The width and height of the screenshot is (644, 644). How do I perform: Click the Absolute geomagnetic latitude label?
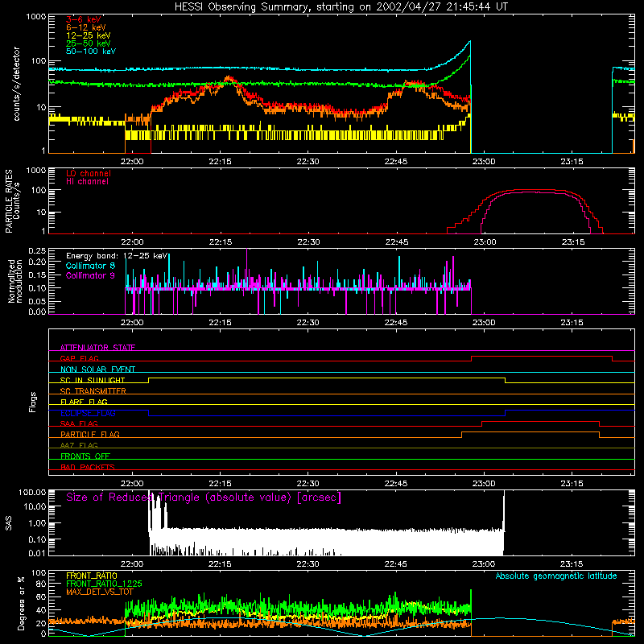click(x=556, y=576)
